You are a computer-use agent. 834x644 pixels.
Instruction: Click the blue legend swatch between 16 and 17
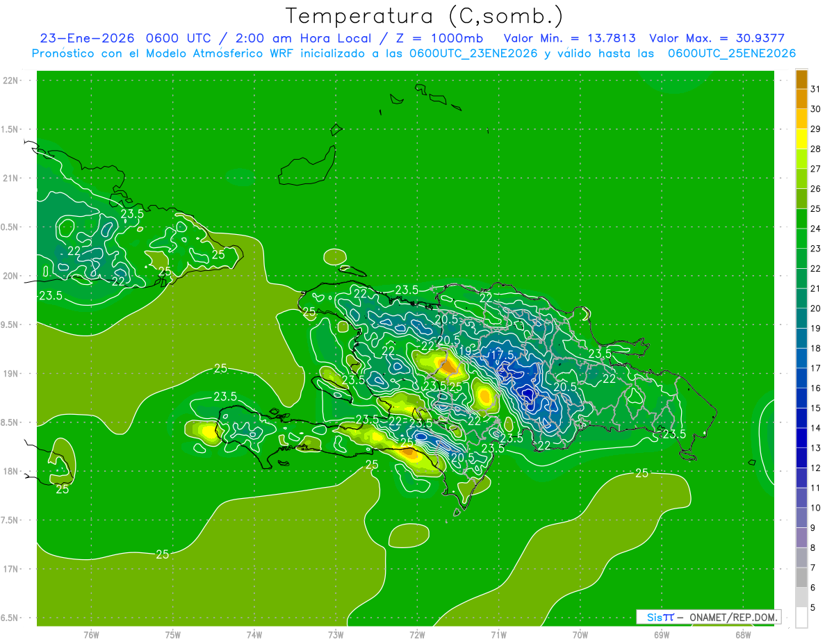tap(801, 378)
